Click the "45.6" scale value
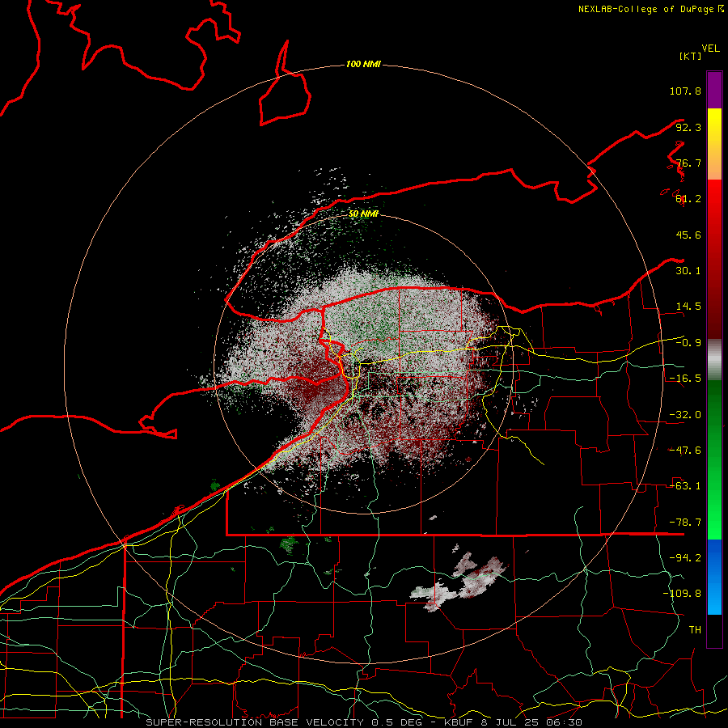This screenshot has height=728, width=728. [x=688, y=235]
